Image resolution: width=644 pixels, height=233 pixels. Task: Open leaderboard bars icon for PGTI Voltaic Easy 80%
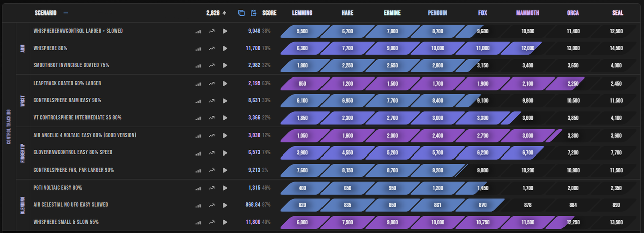coord(198,188)
